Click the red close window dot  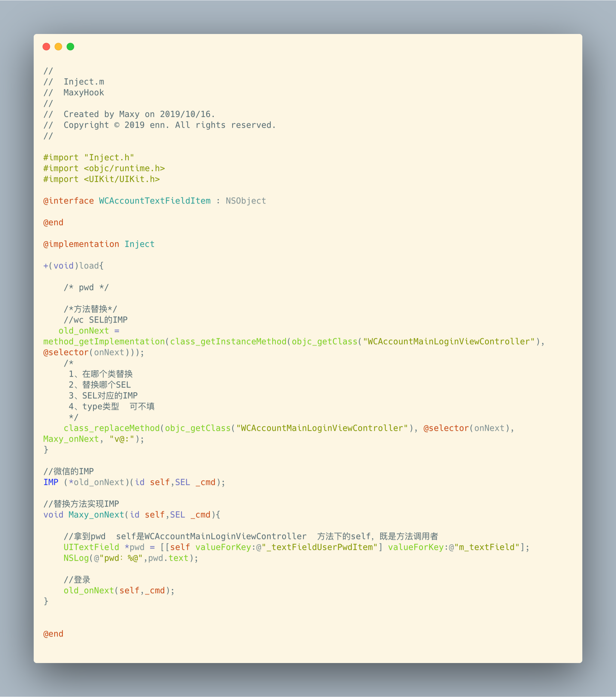tap(46, 47)
